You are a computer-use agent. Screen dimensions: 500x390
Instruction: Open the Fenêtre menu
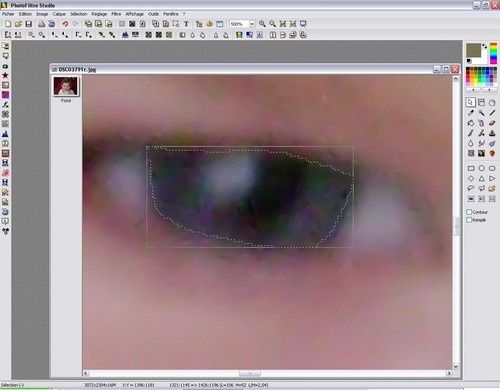pos(171,14)
